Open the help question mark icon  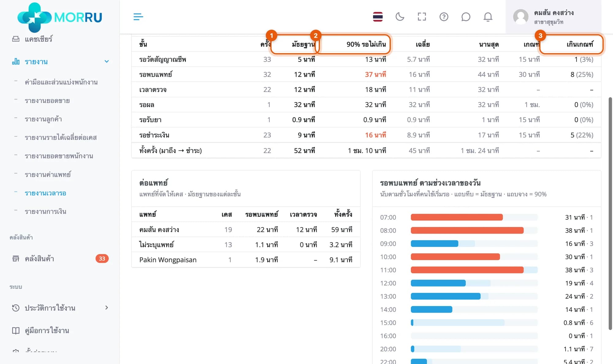pyautogui.click(x=444, y=17)
